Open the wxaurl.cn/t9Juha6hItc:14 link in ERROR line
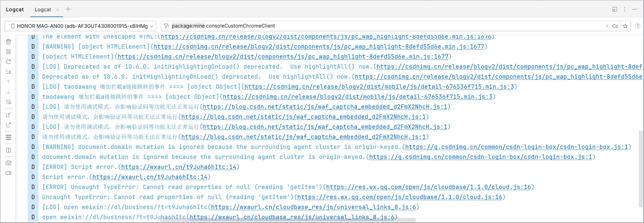 point(179,167)
